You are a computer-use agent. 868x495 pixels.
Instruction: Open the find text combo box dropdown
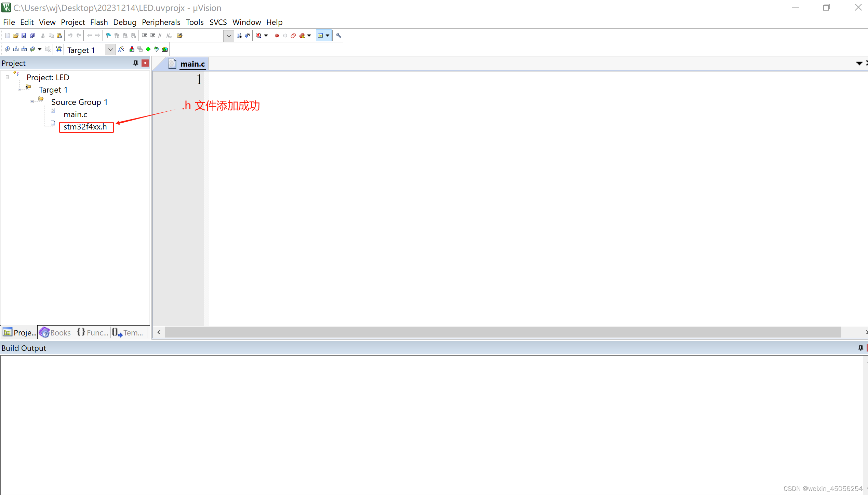pyautogui.click(x=229, y=36)
